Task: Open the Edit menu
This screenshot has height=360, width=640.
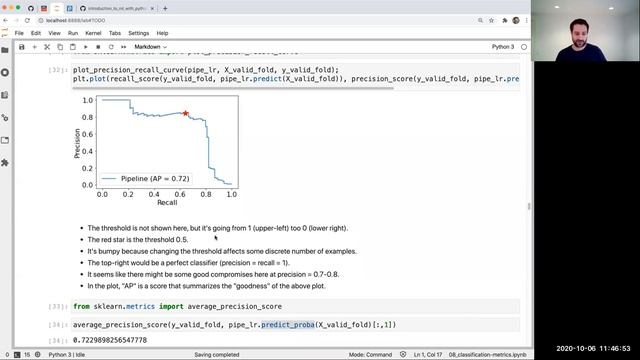Action: pyautogui.click(x=36, y=33)
